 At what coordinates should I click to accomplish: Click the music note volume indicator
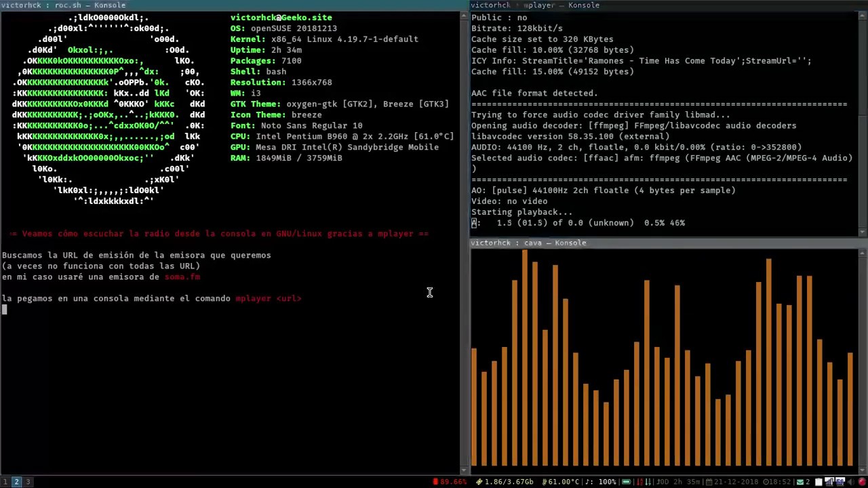pos(587,482)
